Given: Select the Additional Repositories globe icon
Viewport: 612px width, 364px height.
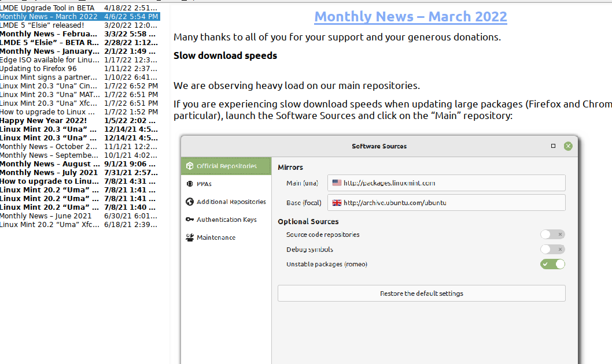Looking at the screenshot, I should coord(190,202).
